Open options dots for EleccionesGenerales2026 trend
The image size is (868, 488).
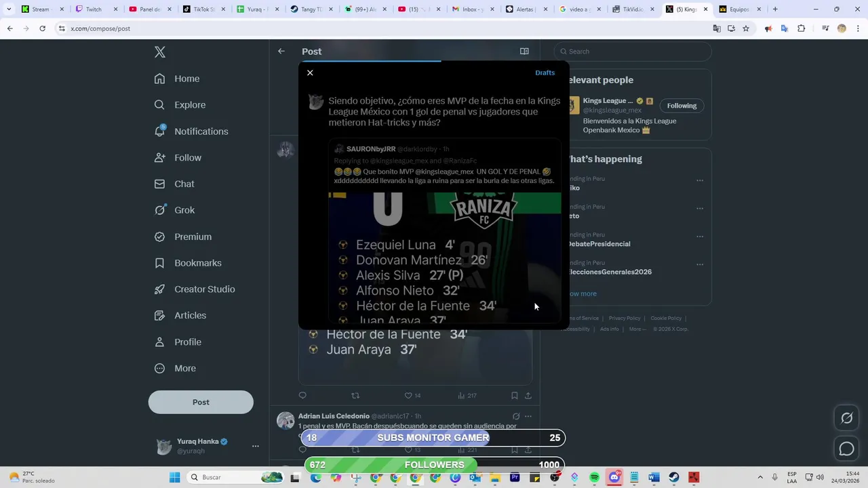700,265
